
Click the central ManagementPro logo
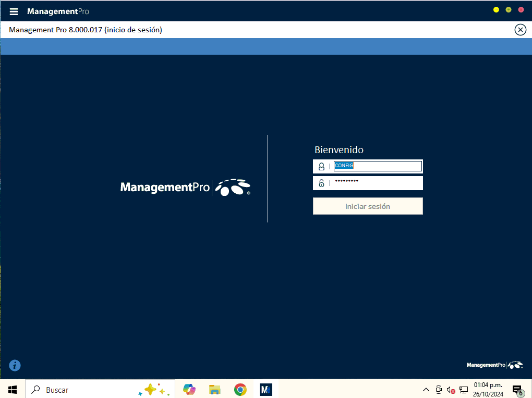[185, 187]
